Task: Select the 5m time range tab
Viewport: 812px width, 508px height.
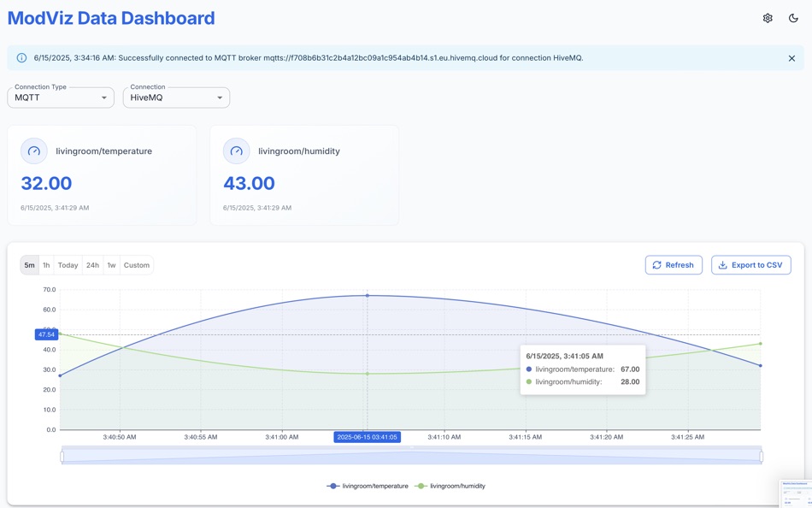Action: coord(30,265)
